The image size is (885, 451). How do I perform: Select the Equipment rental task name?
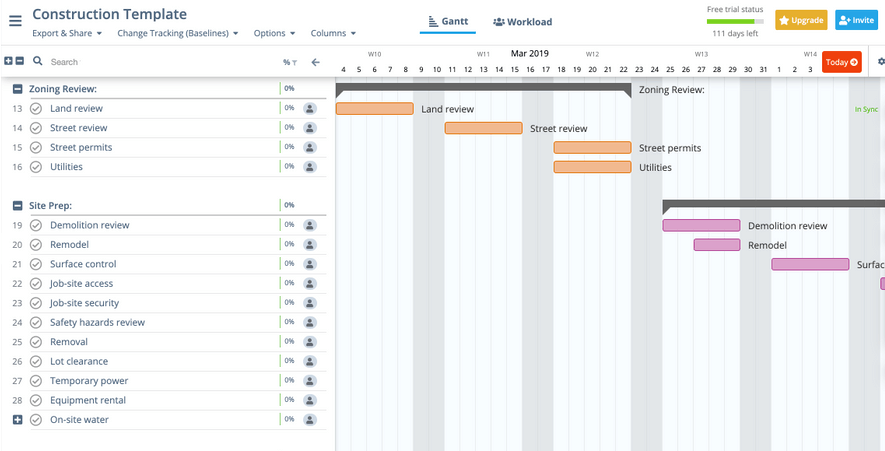[x=88, y=400]
